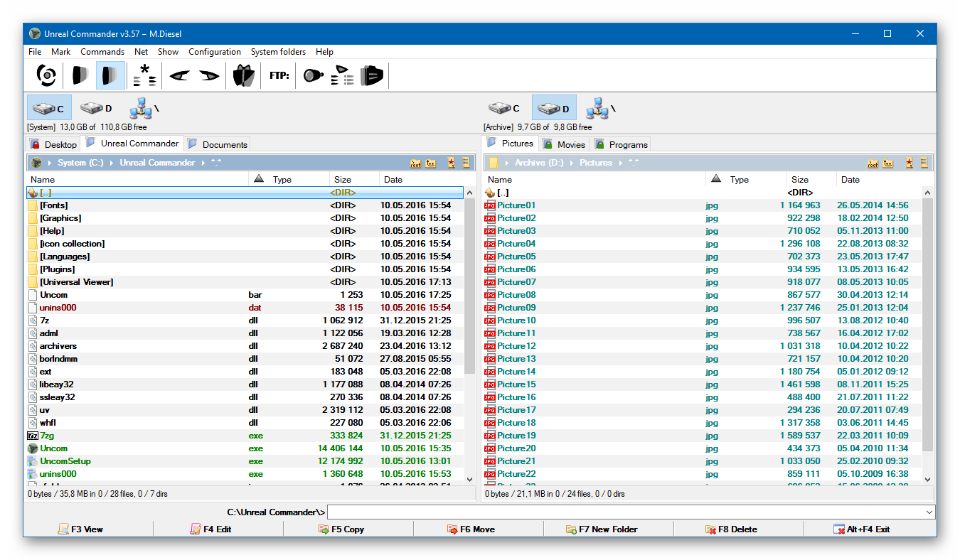Select drive C in the left panel

click(50, 108)
